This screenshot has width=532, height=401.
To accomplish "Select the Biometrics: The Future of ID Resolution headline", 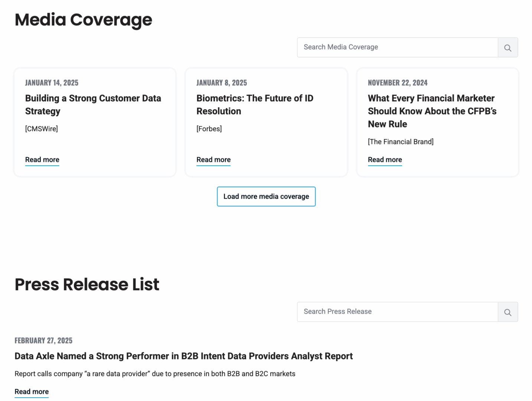I will point(255,105).
